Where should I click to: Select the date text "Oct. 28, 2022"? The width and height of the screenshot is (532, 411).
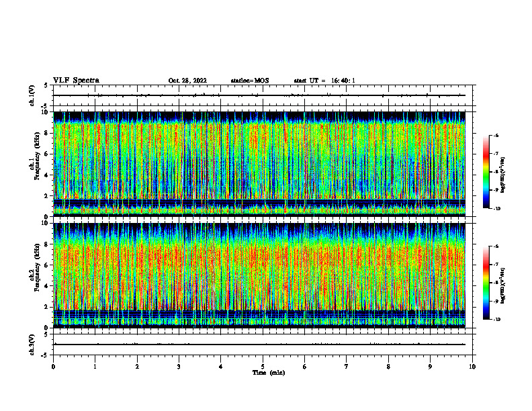(x=187, y=81)
